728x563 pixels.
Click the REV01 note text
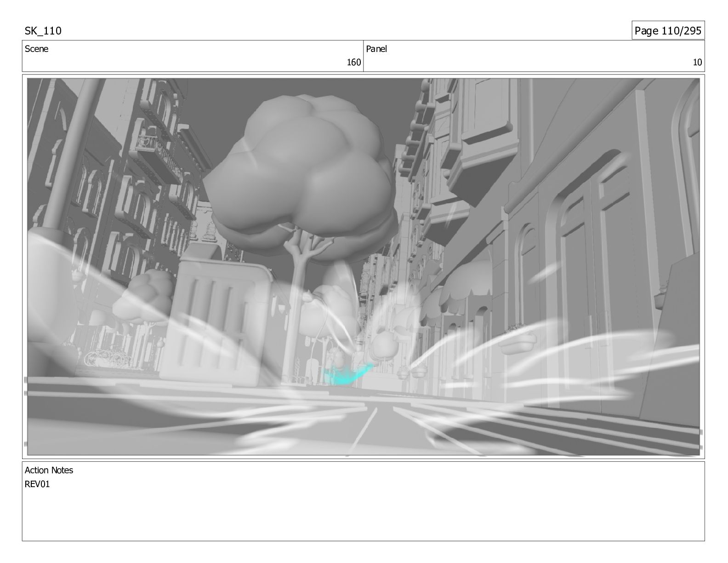pos(37,484)
